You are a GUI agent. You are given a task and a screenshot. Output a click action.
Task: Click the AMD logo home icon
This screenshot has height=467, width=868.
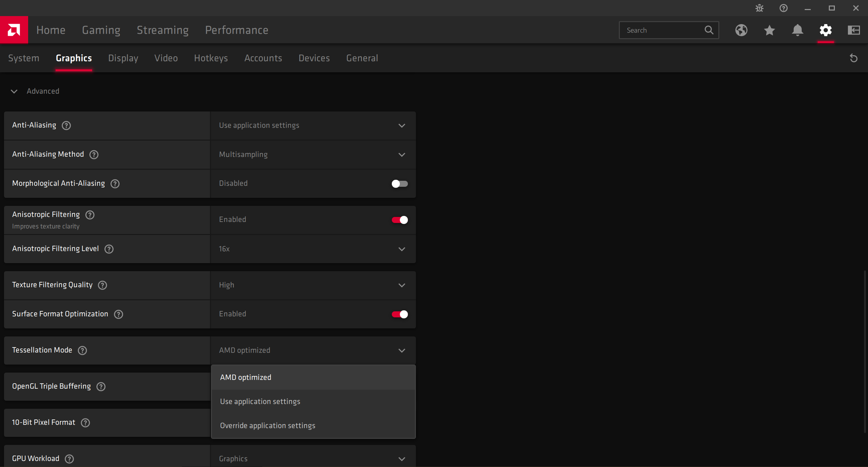(x=14, y=30)
